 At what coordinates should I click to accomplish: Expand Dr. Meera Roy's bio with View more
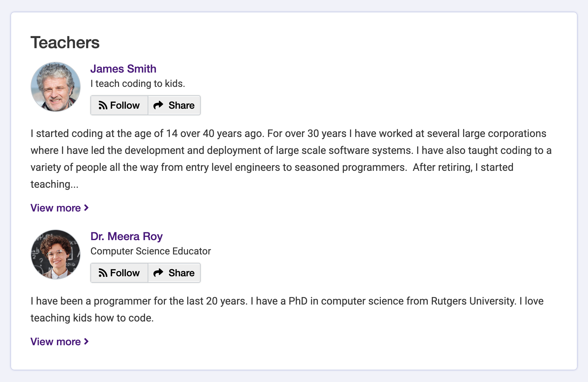coord(56,341)
